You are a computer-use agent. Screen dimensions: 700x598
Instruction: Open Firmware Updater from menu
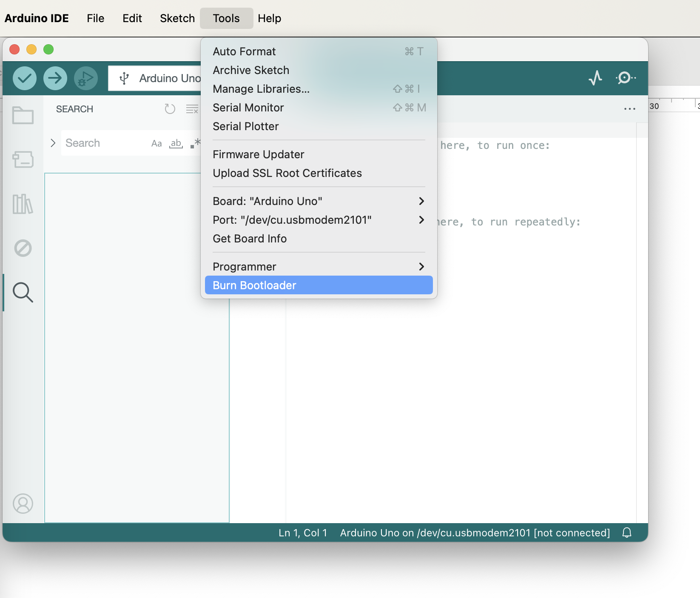(319, 154)
